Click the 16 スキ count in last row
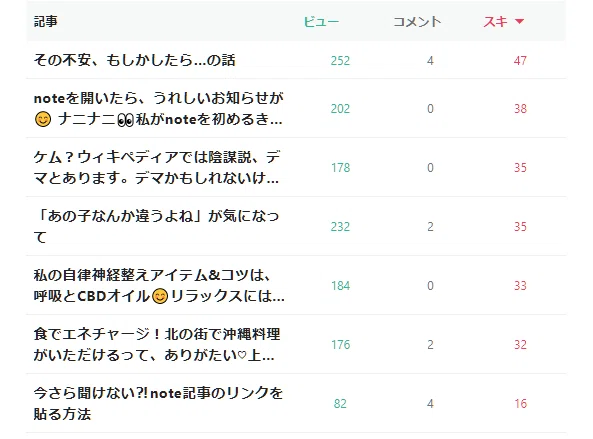The height and width of the screenshot is (439, 593). [x=520, y=403]
